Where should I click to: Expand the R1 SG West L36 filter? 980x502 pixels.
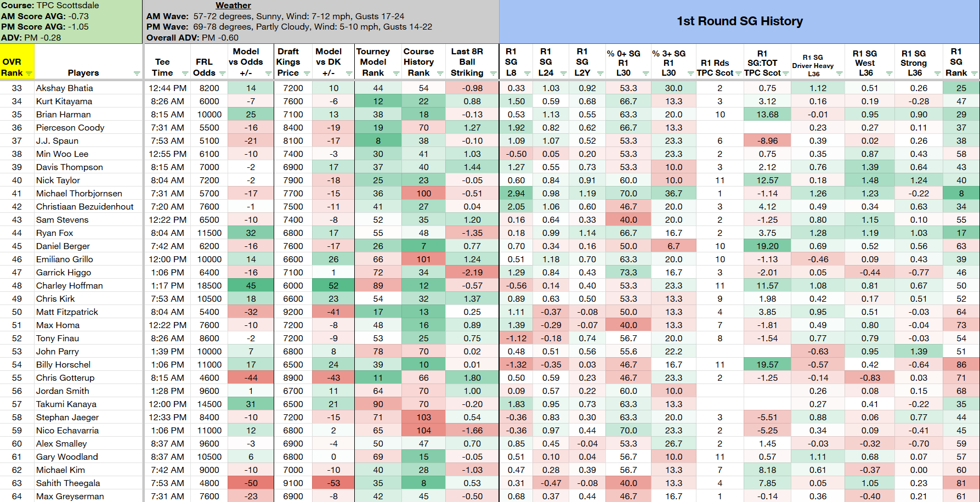(888, 74)
